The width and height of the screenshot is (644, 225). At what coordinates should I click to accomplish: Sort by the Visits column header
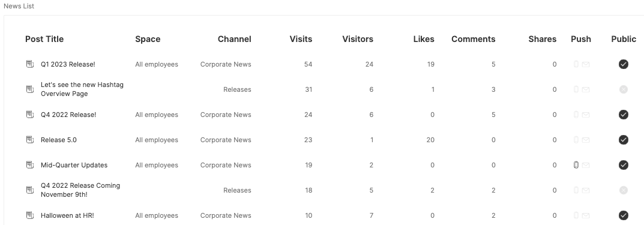pos(301,39)
